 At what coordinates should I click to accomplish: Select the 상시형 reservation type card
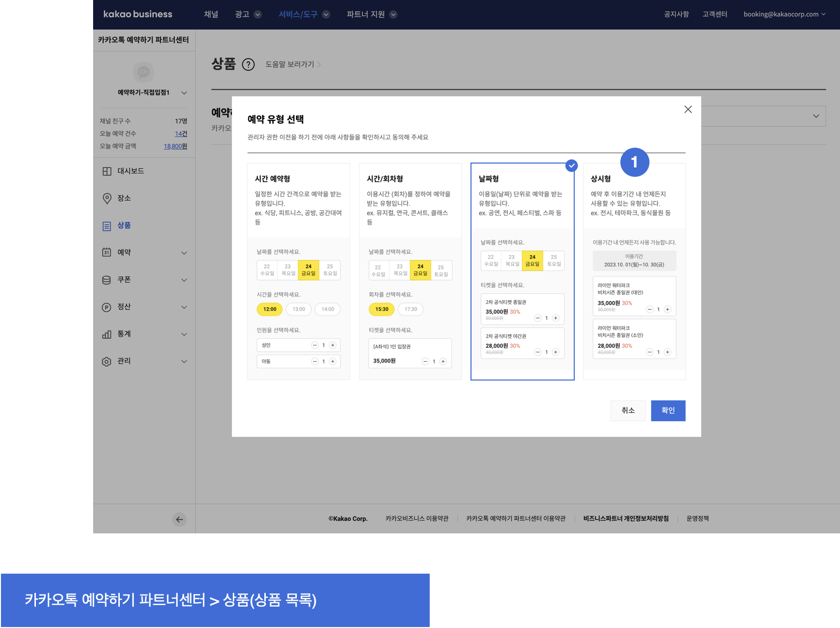point(634,271)
